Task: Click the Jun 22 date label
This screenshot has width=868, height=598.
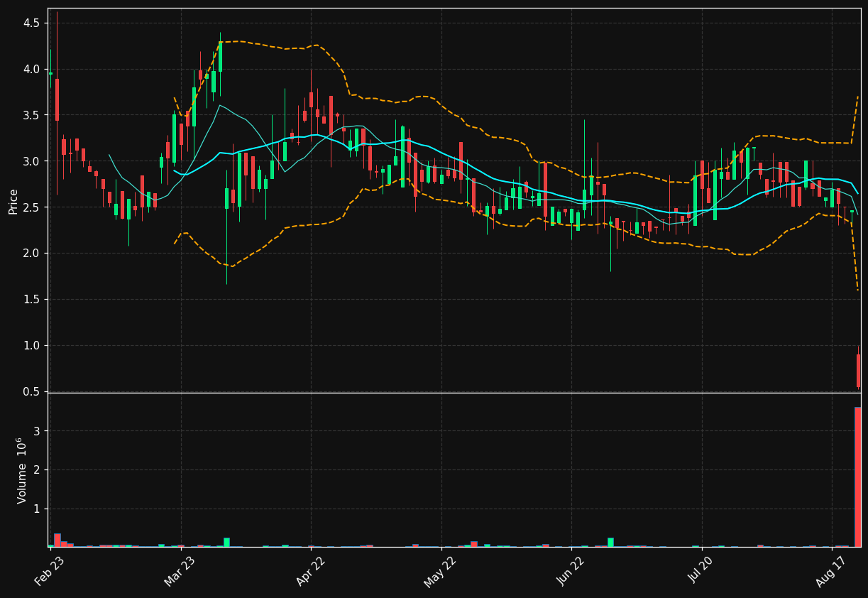Action: click(571, 572)
